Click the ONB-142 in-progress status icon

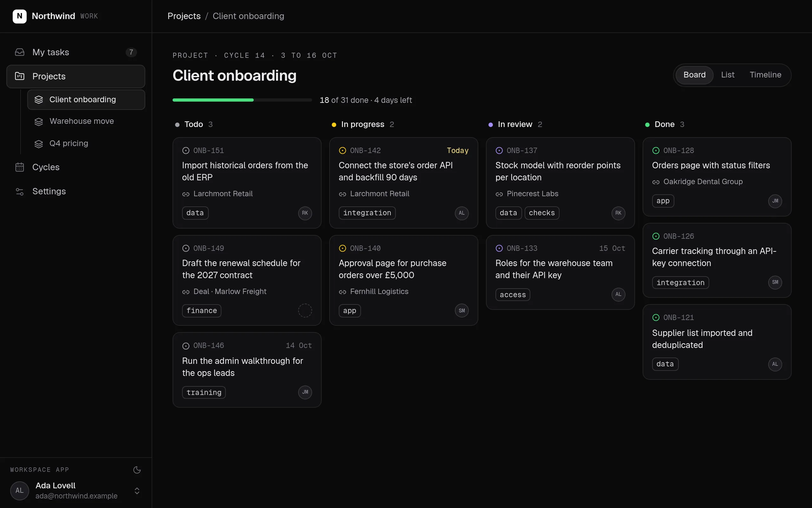(342, 150)
